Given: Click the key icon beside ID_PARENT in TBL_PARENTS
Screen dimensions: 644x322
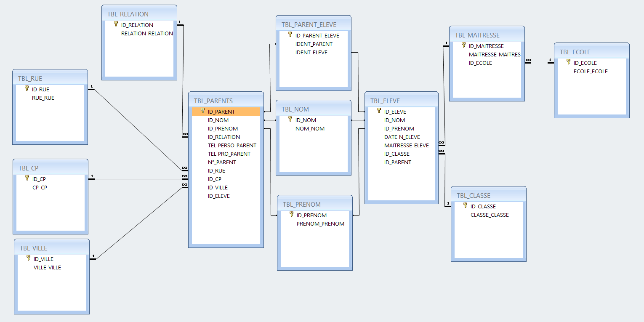Looking at the screenshot, I should (203, 111).
